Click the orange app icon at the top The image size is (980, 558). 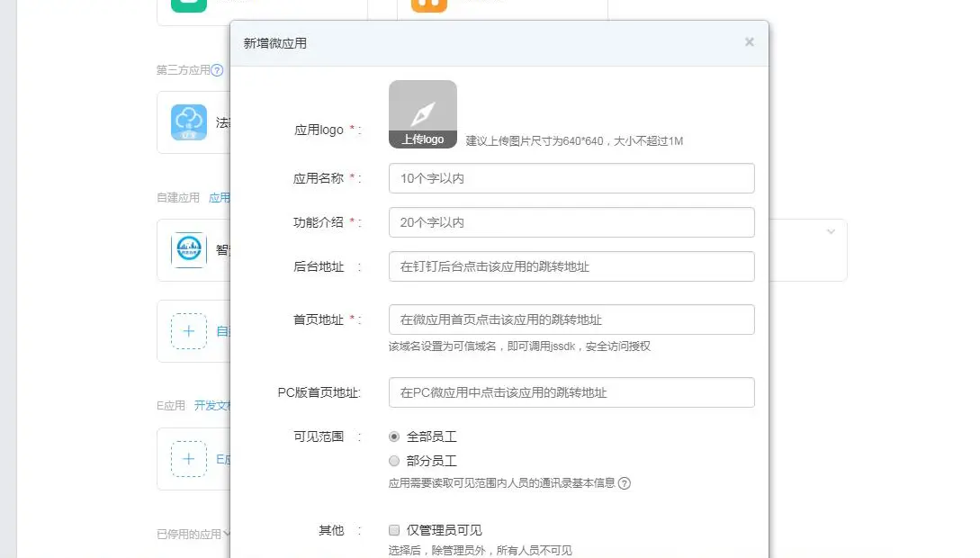[x=428, y=5]
